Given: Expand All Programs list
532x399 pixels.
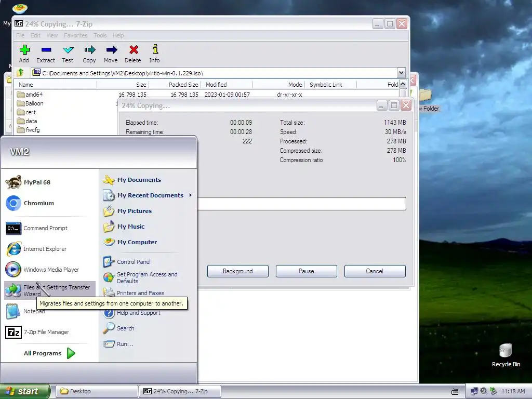Looking at the screenshot, I should coord(49,353).
